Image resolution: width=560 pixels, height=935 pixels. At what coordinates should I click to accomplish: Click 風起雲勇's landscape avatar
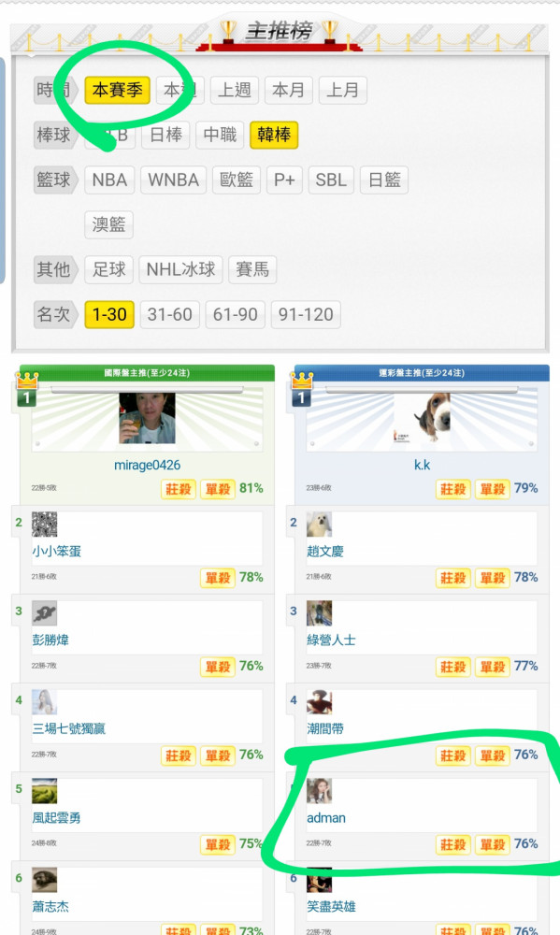coord(44,791)
